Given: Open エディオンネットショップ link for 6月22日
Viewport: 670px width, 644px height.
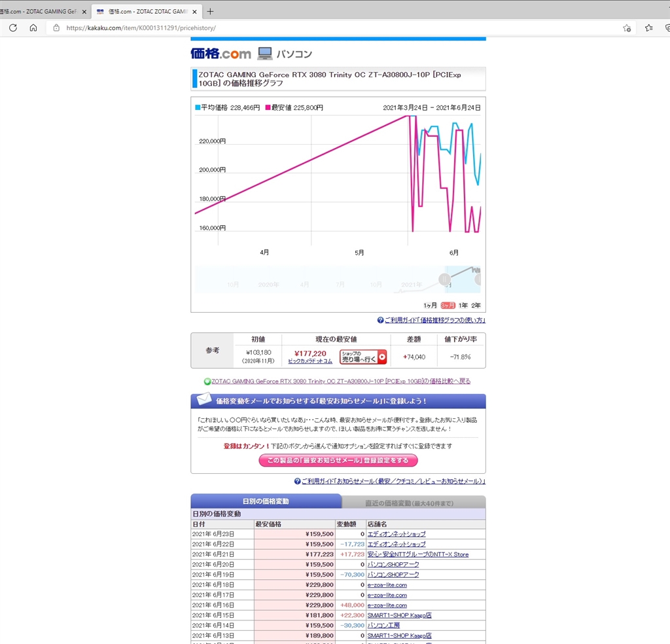Looking at the screenshot, I should [396, 545].
